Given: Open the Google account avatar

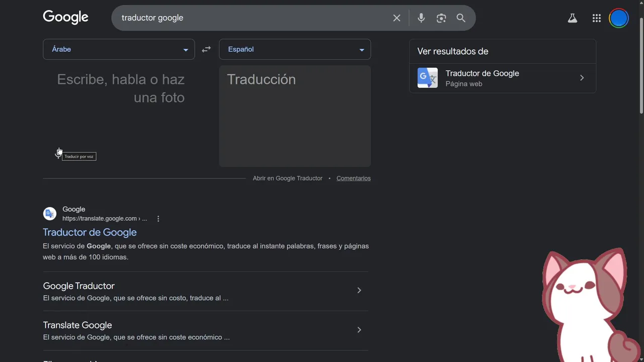Looking at the screenshot, I should point(619,18).
